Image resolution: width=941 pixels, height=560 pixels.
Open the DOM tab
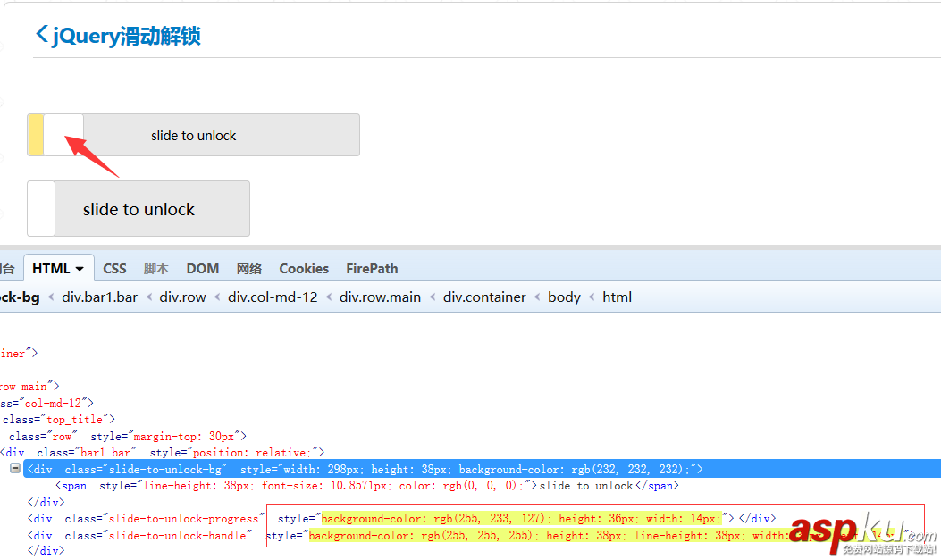(202, 269)
